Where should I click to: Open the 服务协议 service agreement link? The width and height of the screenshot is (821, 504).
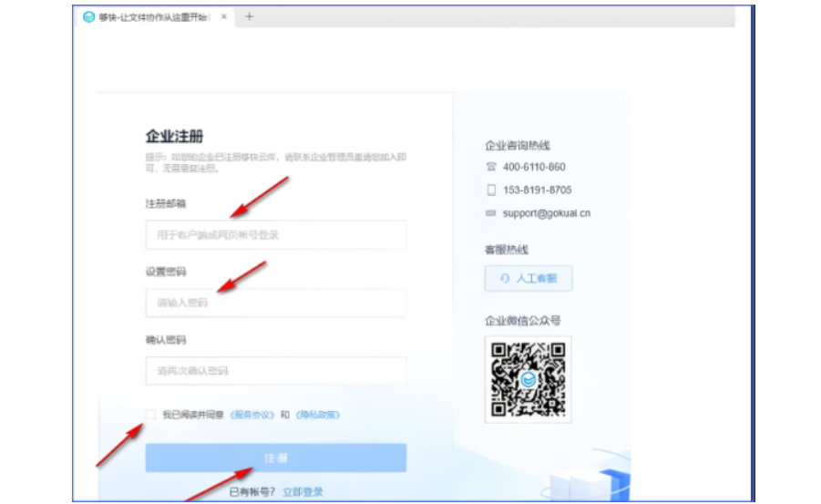click(252, 415)
